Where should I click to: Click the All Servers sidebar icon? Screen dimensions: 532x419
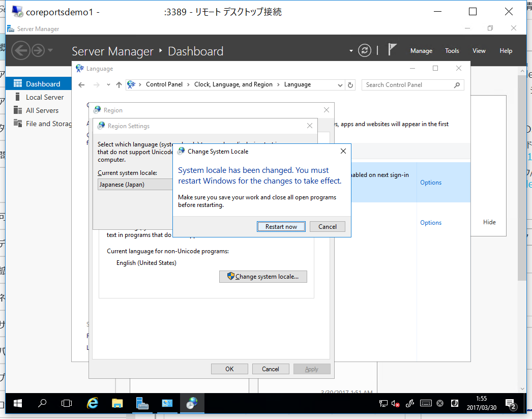click(18, 110)
